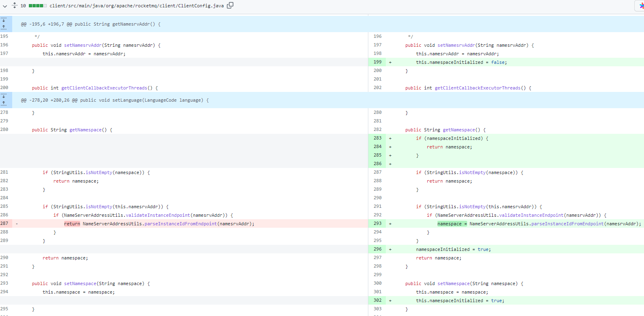Select added line number 286

pyautogui.click(x=378, y=164)
